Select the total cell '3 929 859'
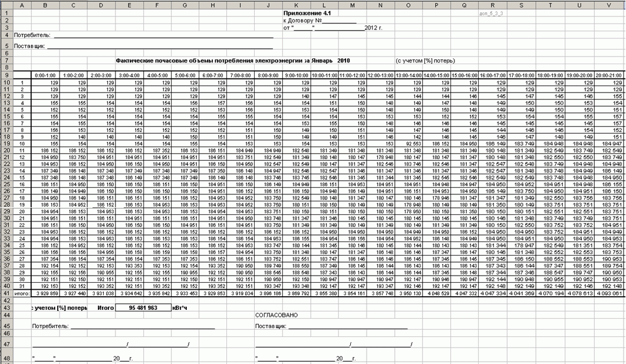The image size is (626, 364). point(45,293)
